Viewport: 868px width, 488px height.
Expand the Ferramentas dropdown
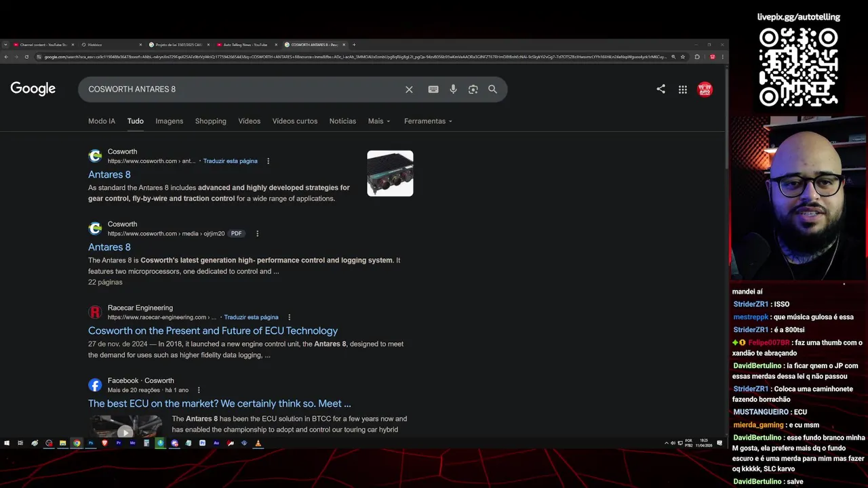coord(428,121)
